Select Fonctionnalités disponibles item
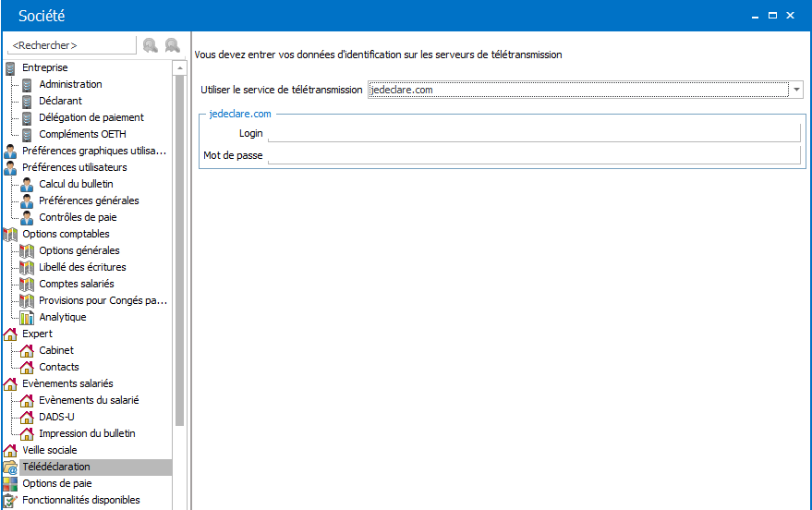Viewport: 812px width, 510px height. [81, 500]
